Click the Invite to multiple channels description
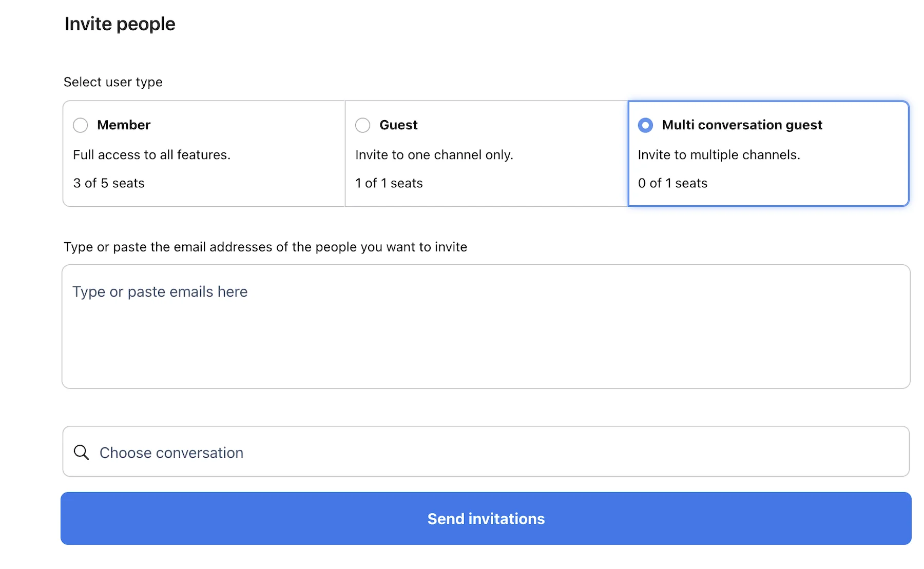This screenshot has height=569, width=924. (719, 154)
